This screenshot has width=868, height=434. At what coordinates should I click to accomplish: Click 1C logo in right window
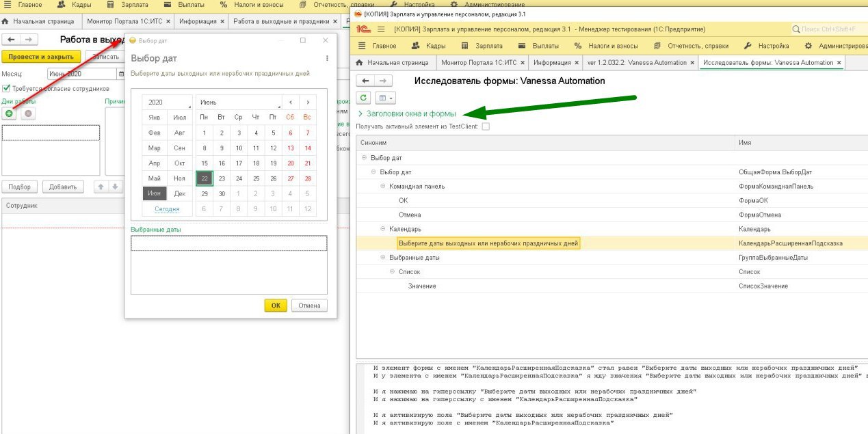tap(363, 29)
